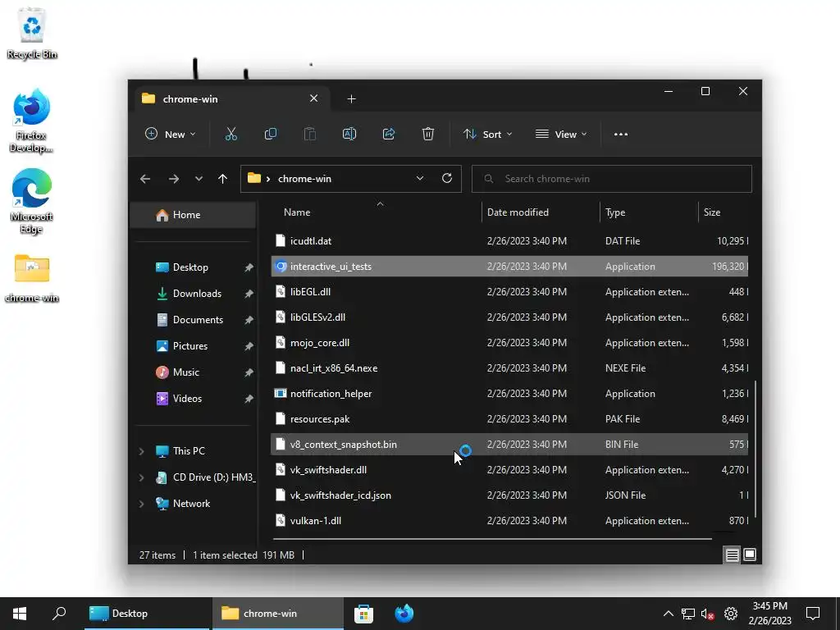This screenshot has height=630, width=840.
Task: Launch Firefox from the taskbar
Action: (404, 614)
